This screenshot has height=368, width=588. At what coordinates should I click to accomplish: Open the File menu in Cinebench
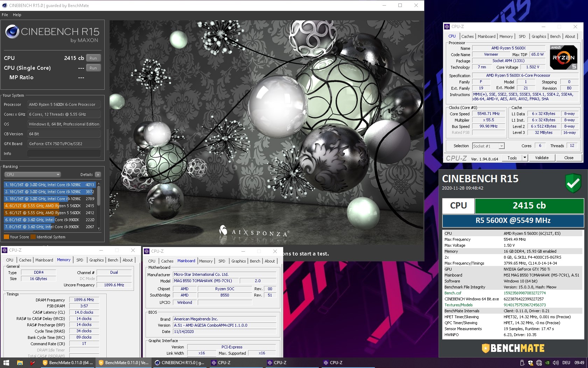(x=5, y=15)
